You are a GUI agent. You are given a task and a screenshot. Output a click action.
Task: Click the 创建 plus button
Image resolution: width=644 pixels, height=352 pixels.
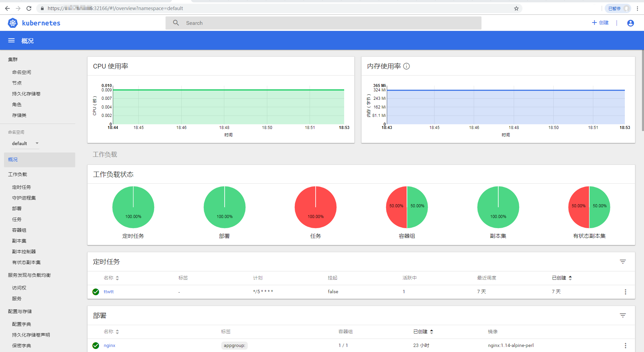pos(600,23)
